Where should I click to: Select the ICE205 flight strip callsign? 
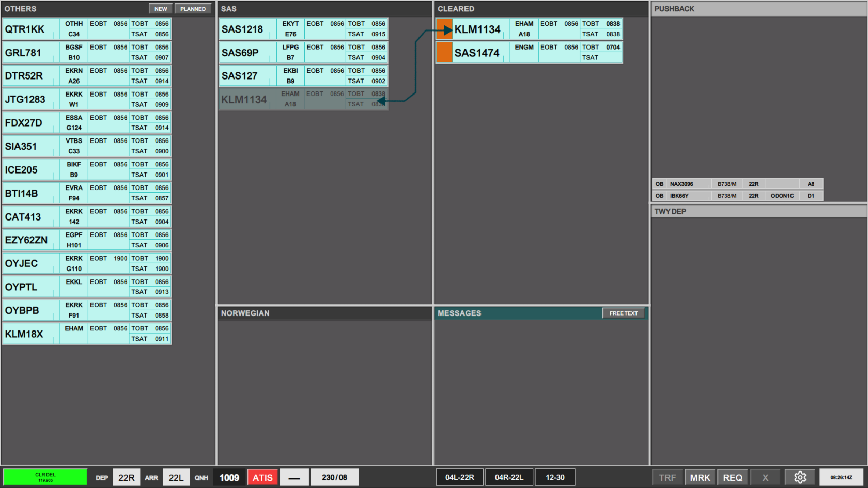coord(21,169)
